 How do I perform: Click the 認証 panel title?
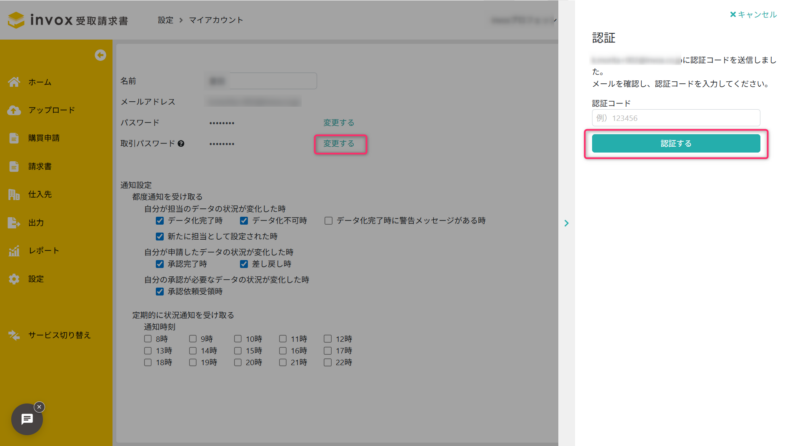point(604,38)
